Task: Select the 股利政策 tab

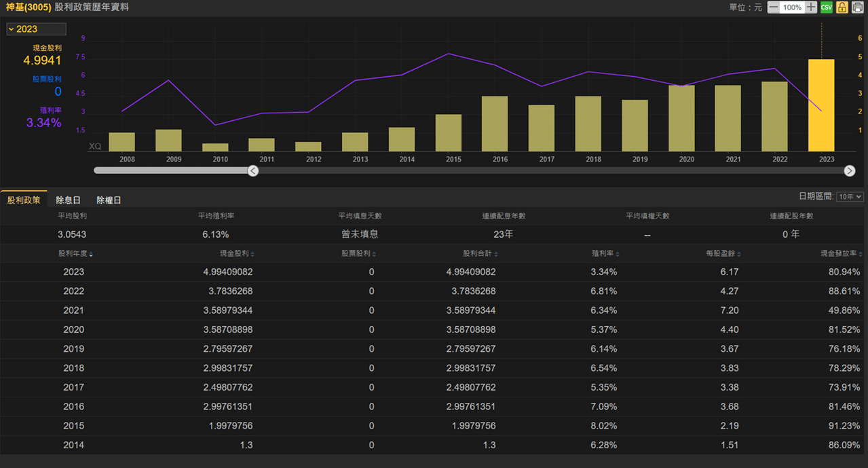Action: (24, 200)
